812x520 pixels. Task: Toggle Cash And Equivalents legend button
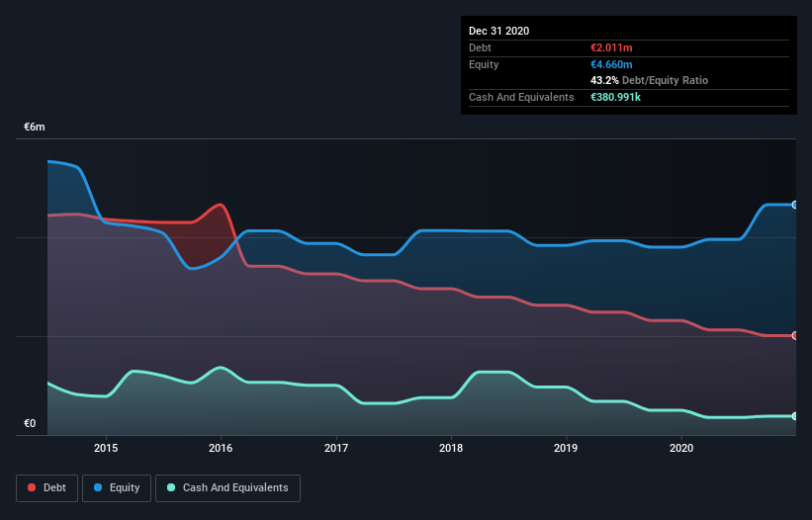click(227, 488)
